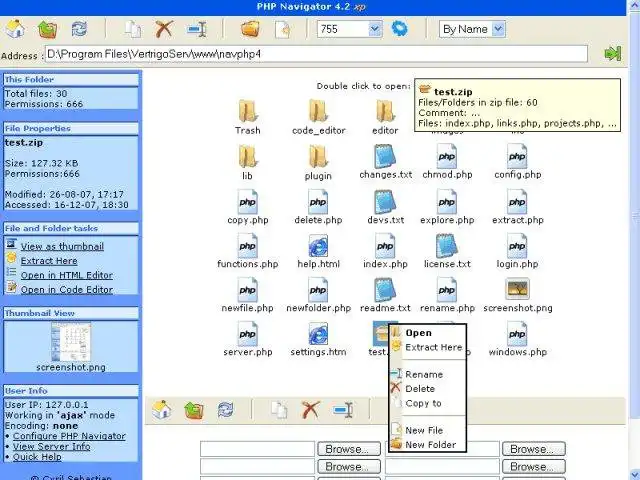
Task: Select the plugin folder
Action: coord(318,157)
